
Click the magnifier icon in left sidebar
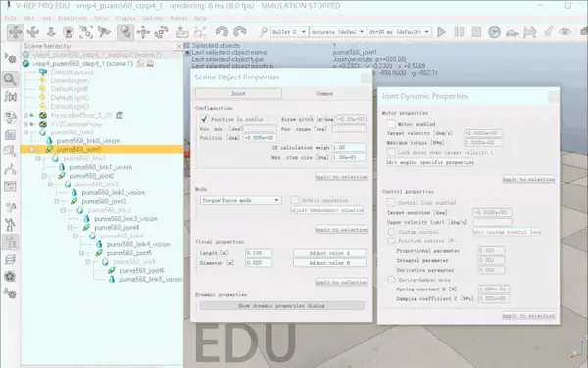10,79
